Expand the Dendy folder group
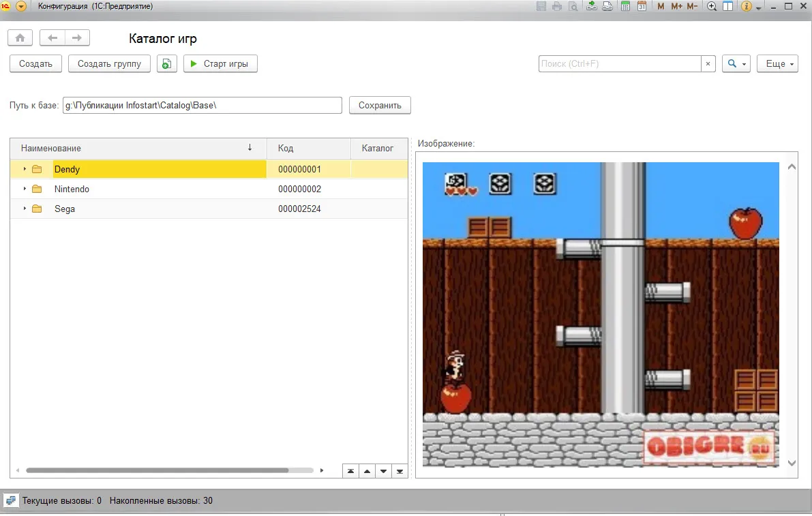The image size is (812, 516). [x=25, y=169]
